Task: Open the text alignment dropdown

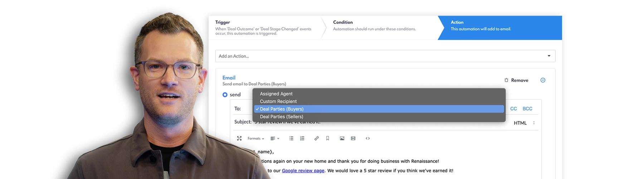Action: (275, 139)
